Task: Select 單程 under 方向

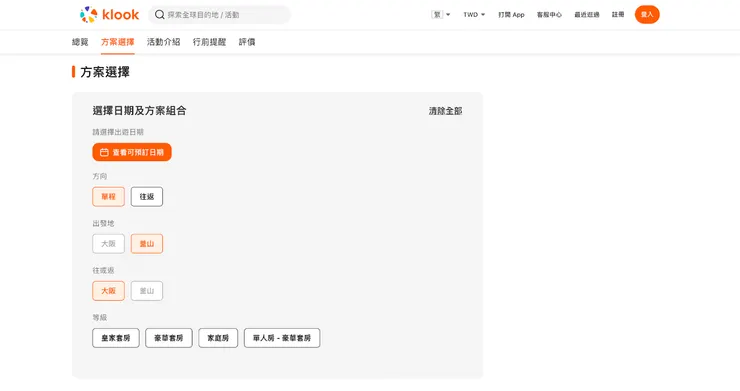Action: (109, 196)
